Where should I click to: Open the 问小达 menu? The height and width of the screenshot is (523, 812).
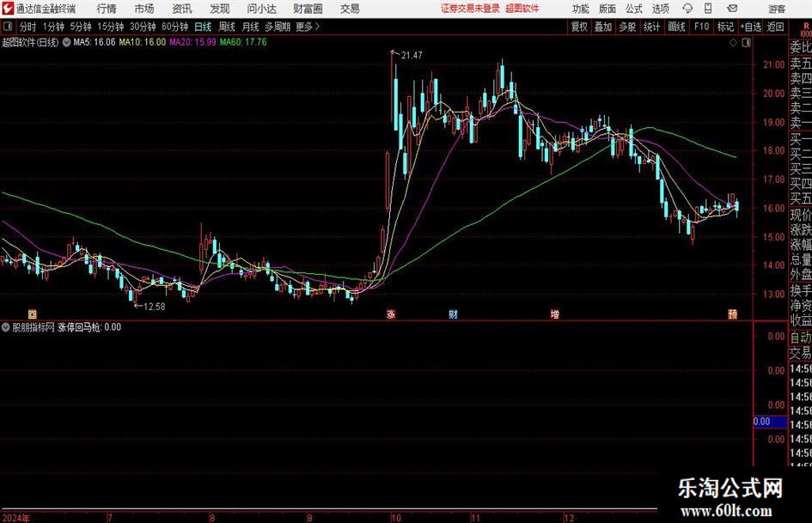(261, 9)
